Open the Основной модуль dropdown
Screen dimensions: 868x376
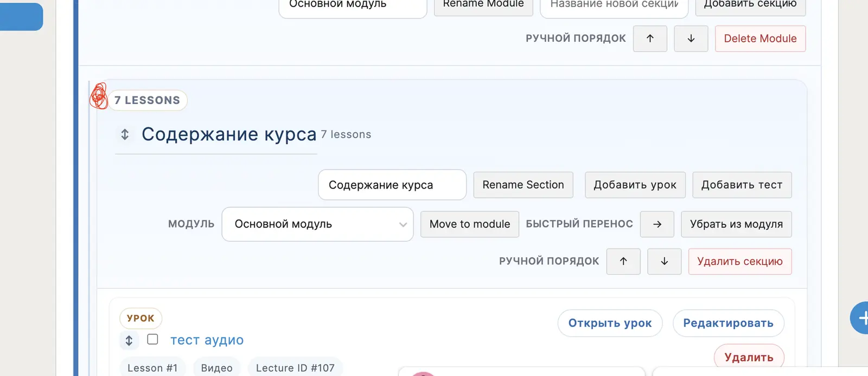pyautogui.click(x=317, y=224)
